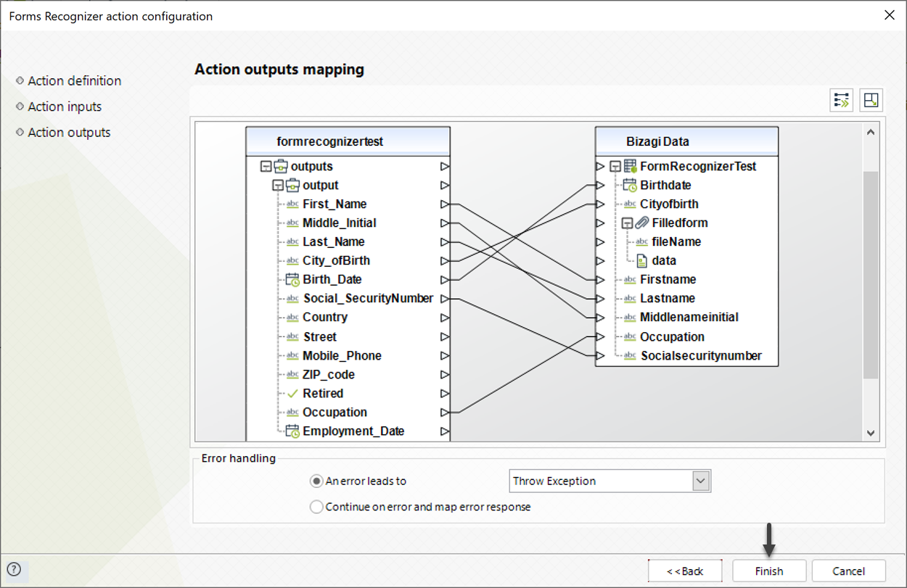Click the formrecognizertest panel header

click(x=348, y=141)
